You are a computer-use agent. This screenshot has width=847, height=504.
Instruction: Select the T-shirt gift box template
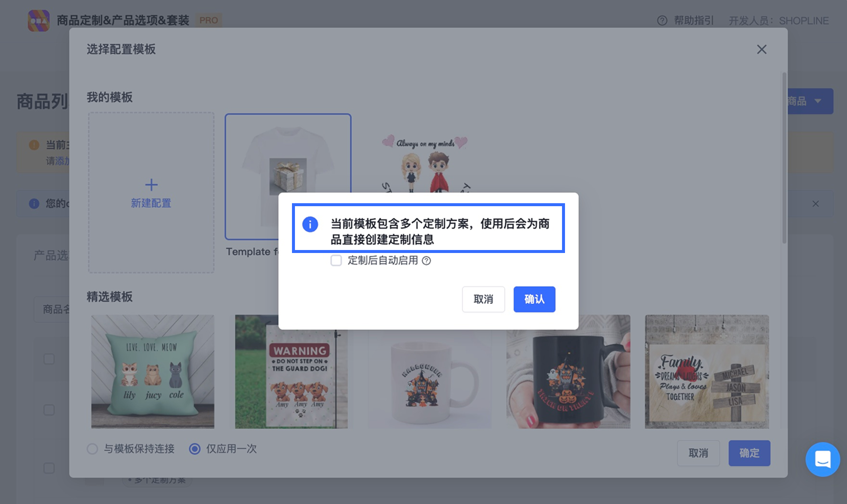[288, 177]
